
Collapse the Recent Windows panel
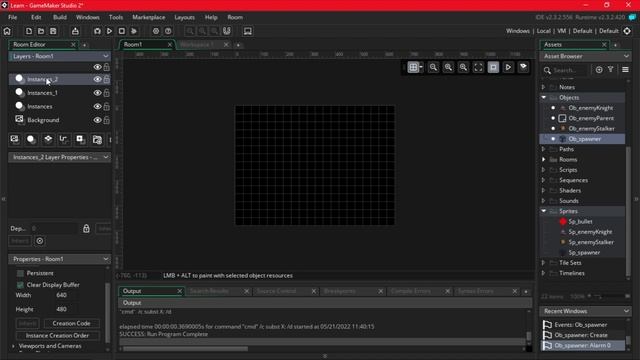coord(626,311)
